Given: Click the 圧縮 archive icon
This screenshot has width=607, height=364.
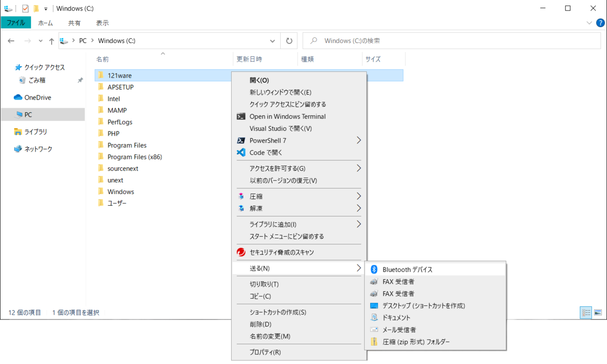Looking at the screenshot, I should coord(241,196).
